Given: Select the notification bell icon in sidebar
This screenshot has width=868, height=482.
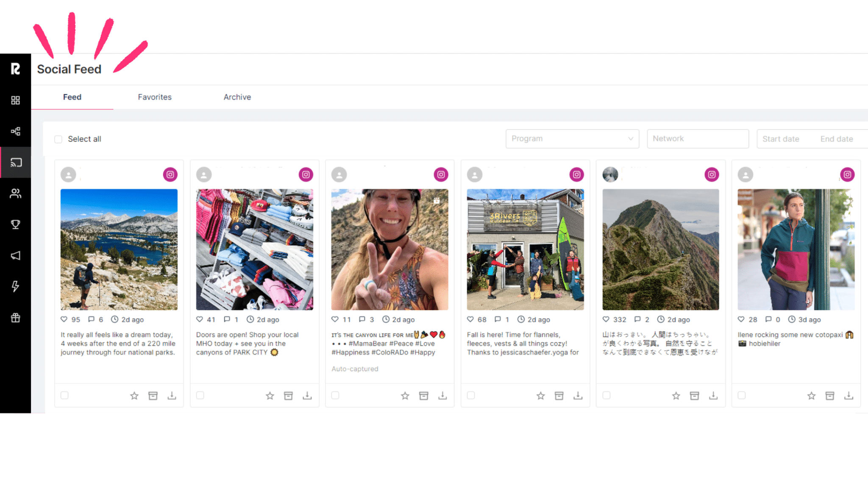Looking at the screenshot, I should pyautogui.click(x=15, y=255).
